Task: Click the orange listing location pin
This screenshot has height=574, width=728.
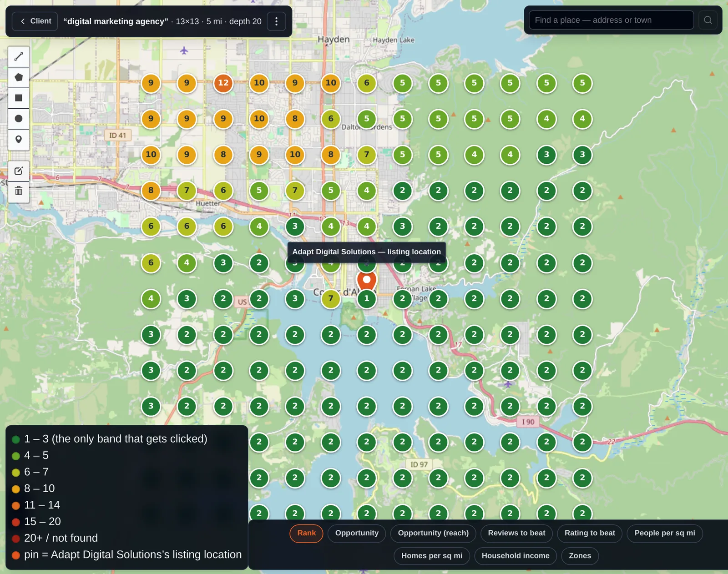Action: click(367, 280)
